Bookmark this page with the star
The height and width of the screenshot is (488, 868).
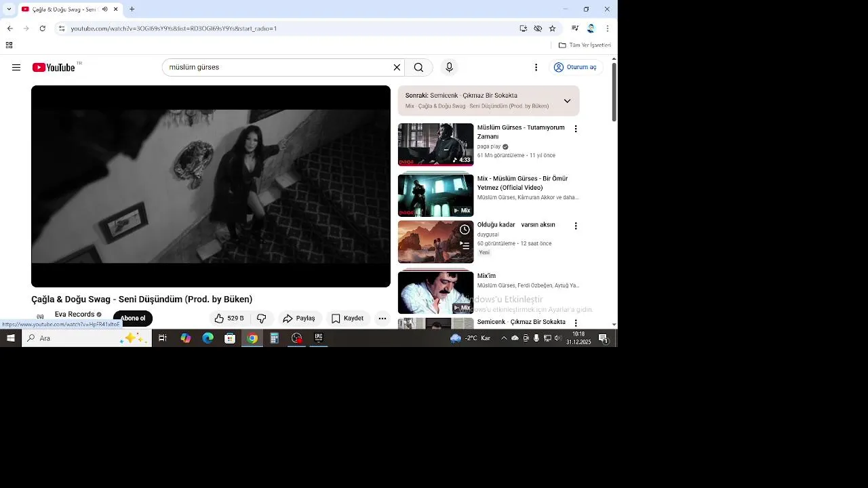(x=552, y=28)
